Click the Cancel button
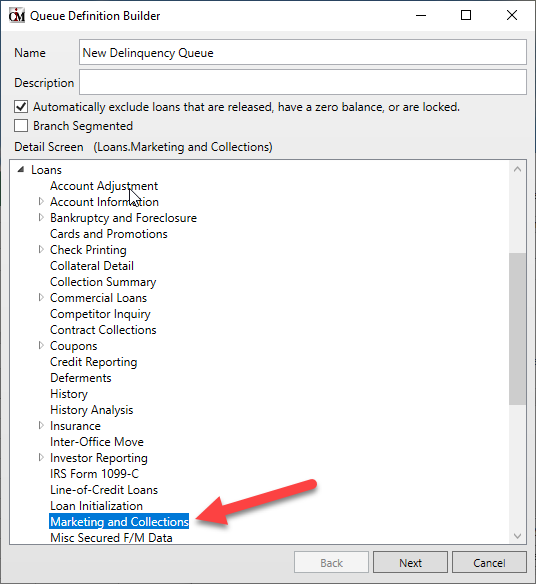536x584 pixels. pyautogui.click(x=489, y=562)
